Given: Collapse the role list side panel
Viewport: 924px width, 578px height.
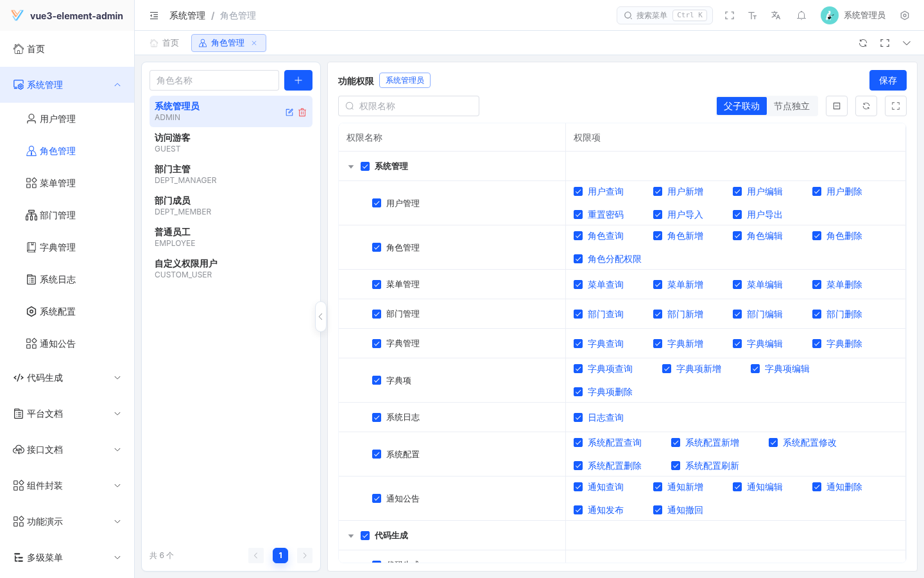Looking at the screenshot, I should click(320, 317).
